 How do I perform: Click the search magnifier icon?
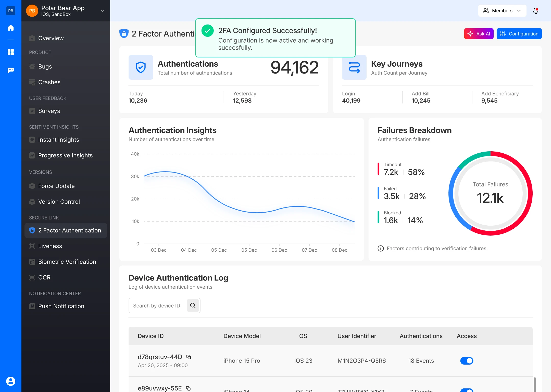coord(193,305)
